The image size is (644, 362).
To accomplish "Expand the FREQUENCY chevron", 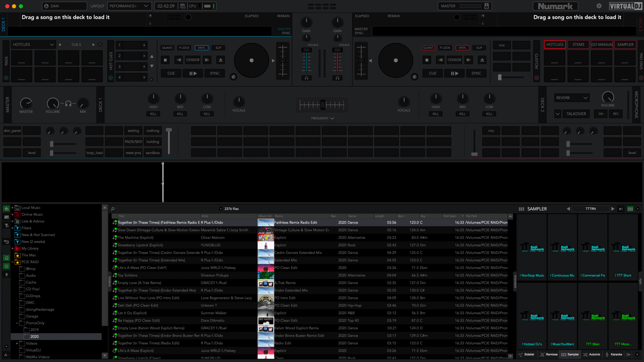I will pyautogui.click(x=332, y=118).
